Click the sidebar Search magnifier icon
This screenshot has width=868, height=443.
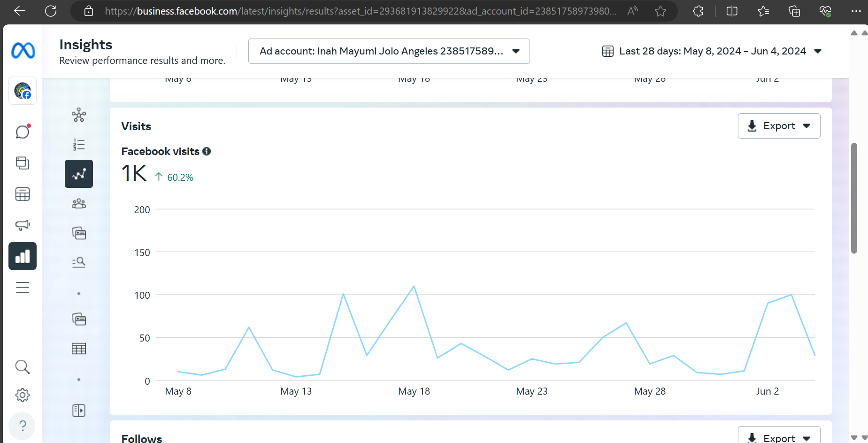pos(23,366)
